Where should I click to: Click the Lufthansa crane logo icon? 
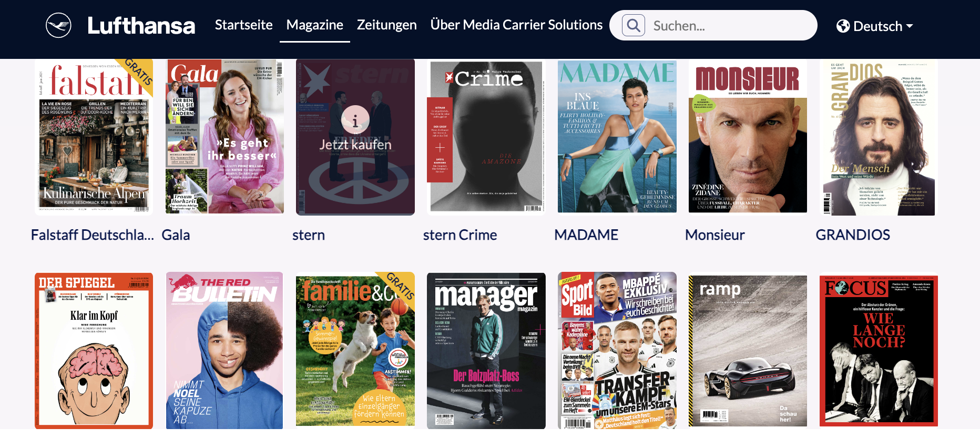point(58,25)
